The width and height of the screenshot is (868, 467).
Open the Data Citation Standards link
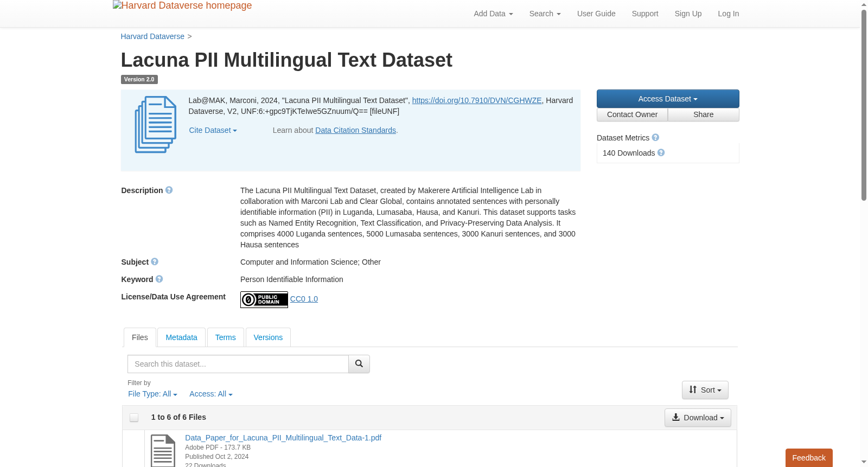tap(355, 130)
